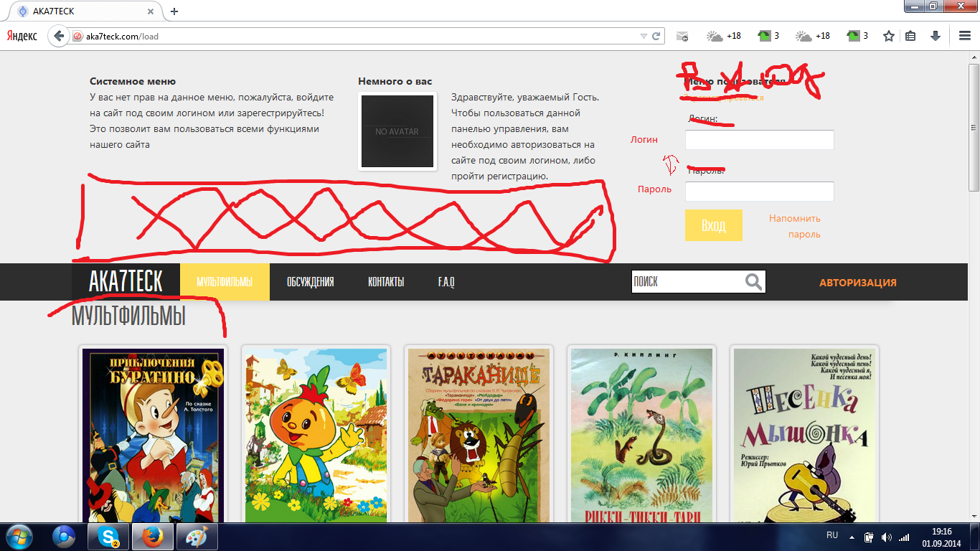This screenshot has width=980, height=551.
Task: Click the Пароль input field
Action: pyautogui.click(x=760, y=192)
